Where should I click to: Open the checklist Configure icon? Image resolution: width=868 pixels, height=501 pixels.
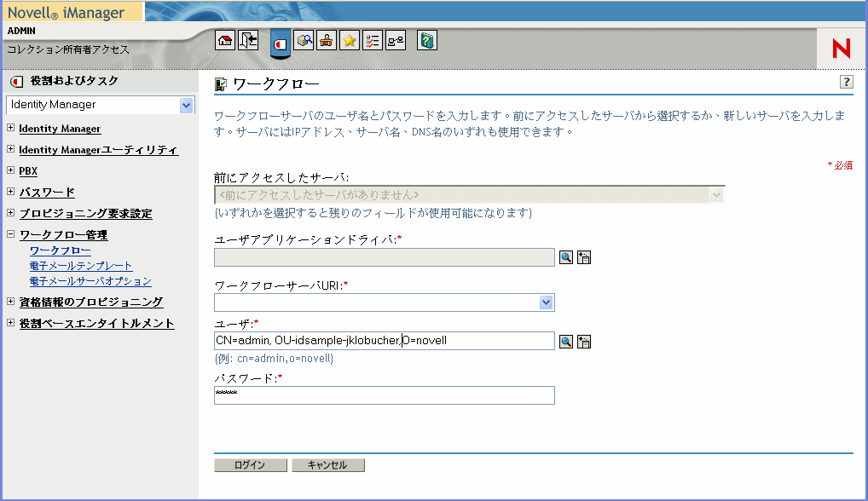373,41
